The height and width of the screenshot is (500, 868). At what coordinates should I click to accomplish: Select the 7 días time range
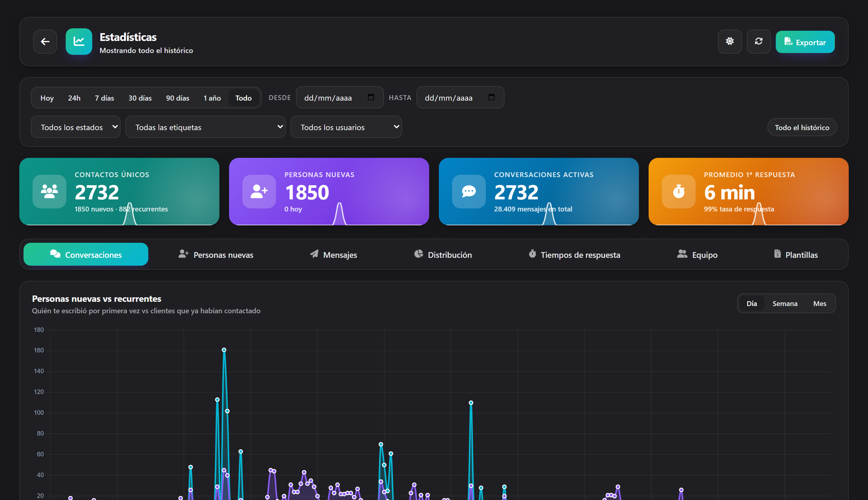105,98
